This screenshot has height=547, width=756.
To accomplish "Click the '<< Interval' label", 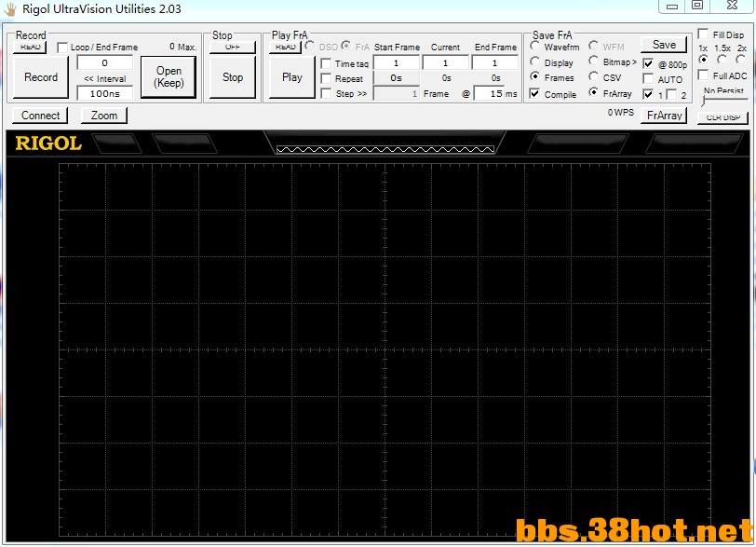I will tap(104, 78).
